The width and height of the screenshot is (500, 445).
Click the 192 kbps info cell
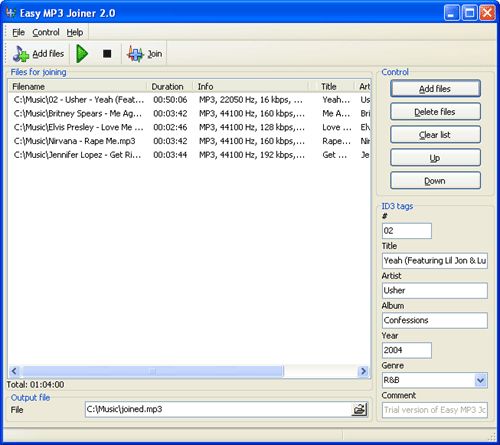[x=252, y=155]
